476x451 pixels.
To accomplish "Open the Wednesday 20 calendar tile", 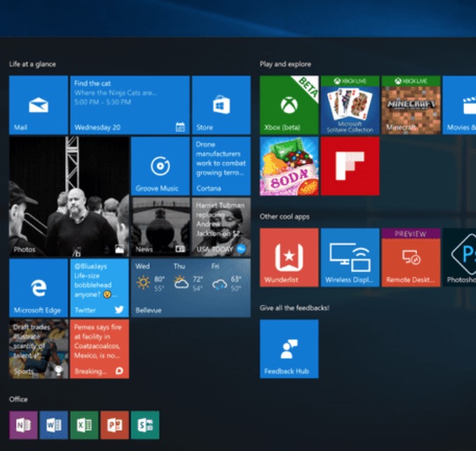I will point(129,105).
